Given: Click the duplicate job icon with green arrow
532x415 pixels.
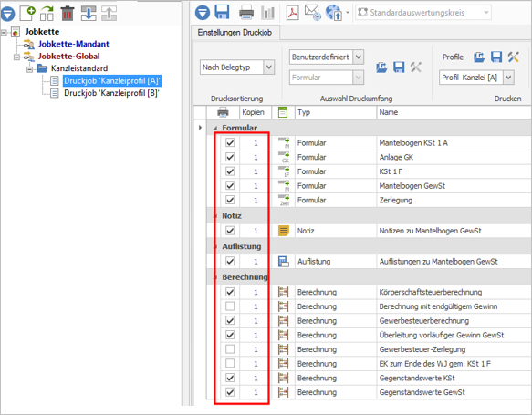Looking at the screenshot, I should pyautogui.click(x=47, y=13).
